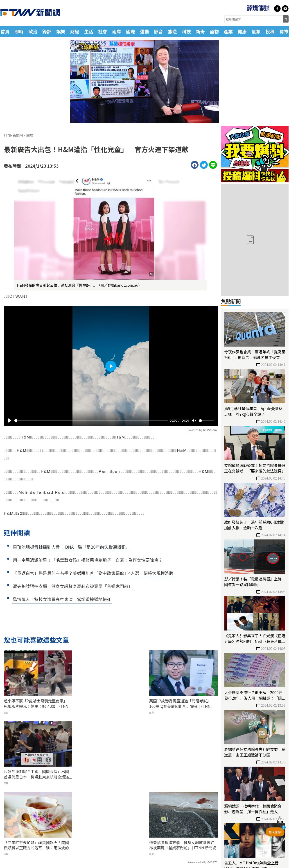Screen dimensions: 289x868
Task: Open the GliaStudio credit link
Action: [x=210, y=430]
